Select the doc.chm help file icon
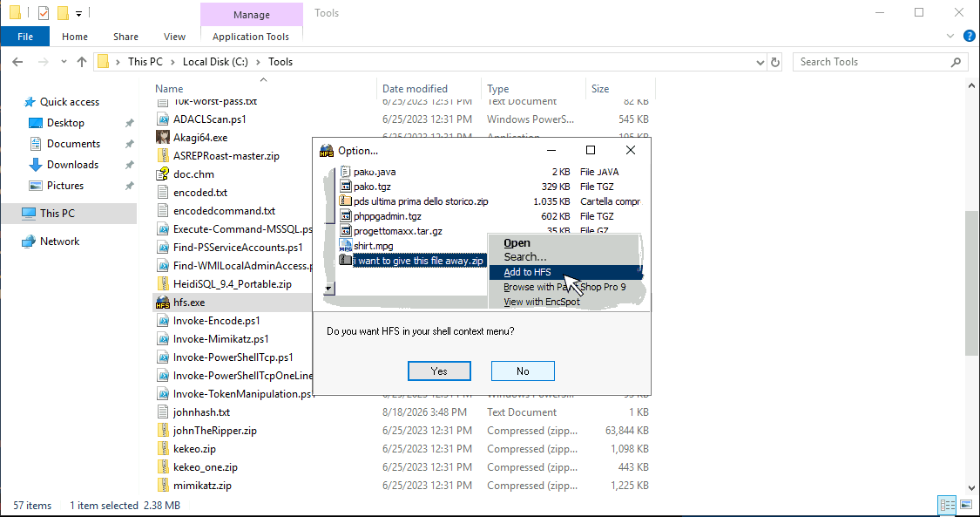 coord(163,174)
